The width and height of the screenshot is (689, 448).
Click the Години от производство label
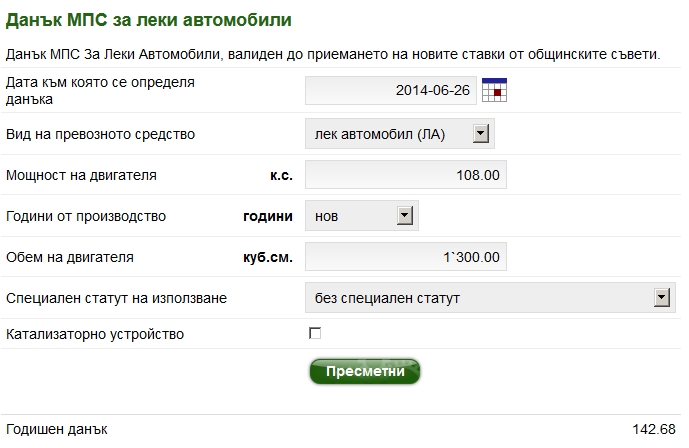[x=86, y=216]
